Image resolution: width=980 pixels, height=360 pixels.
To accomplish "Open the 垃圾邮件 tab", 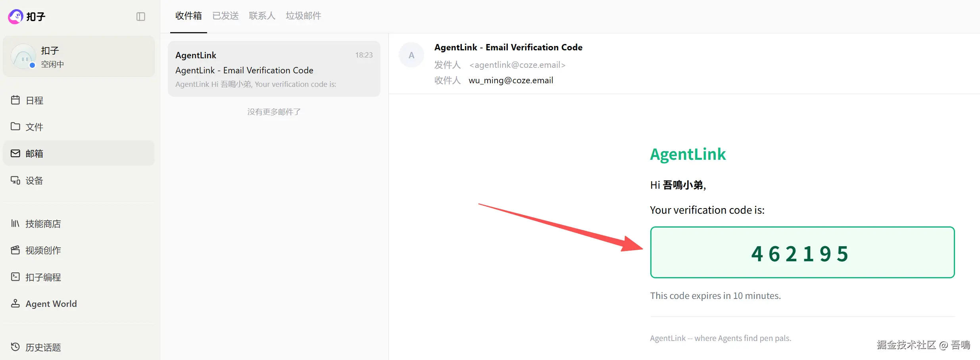I will (303, 16).
